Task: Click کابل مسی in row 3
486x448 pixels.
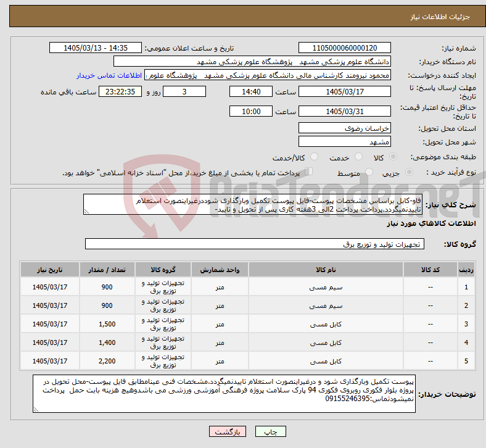Action: 326,325
